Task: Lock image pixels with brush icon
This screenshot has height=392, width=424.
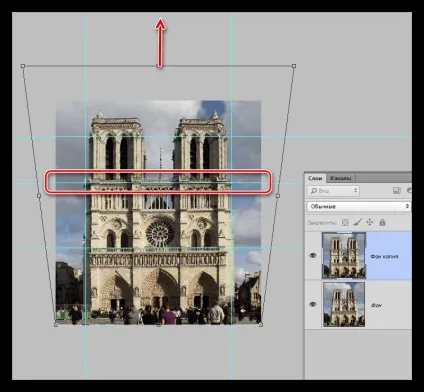Action: (357, 222)
